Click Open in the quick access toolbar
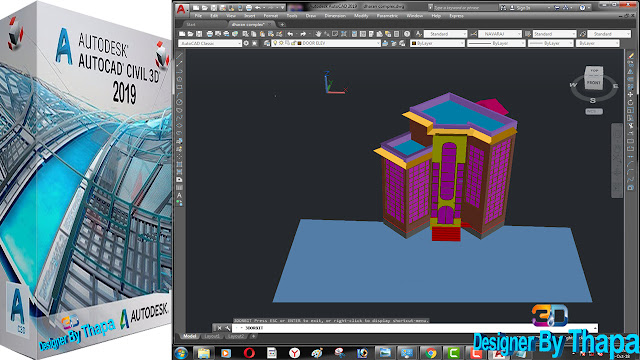This screenshot has width=640, height=360. (205, 8)
